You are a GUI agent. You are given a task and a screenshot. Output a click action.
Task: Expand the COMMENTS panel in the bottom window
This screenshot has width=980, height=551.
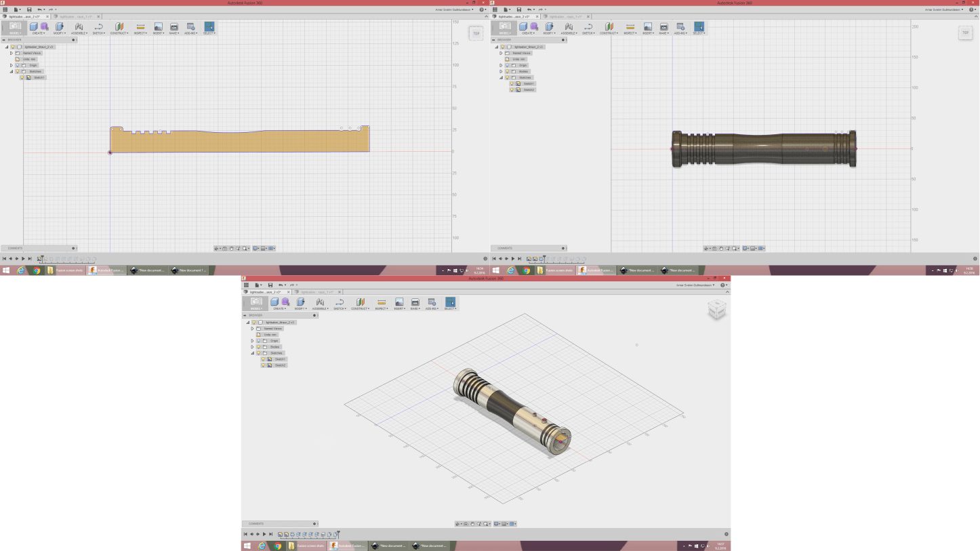coord(314,523)
